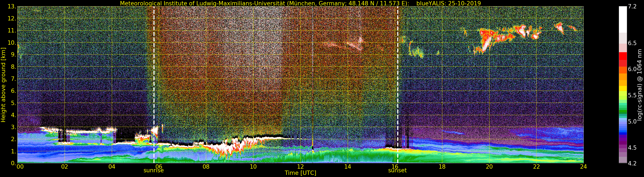Click the '18' time tick label
The width and height of the screenshot is (644, 177).
point(442,167)
